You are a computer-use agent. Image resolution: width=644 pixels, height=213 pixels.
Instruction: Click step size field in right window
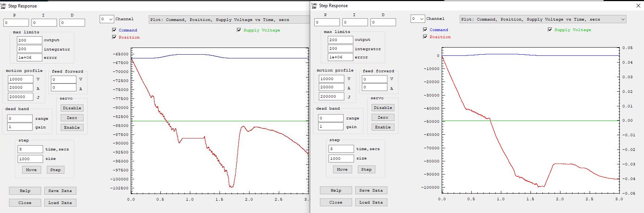[x=341, y=158]
